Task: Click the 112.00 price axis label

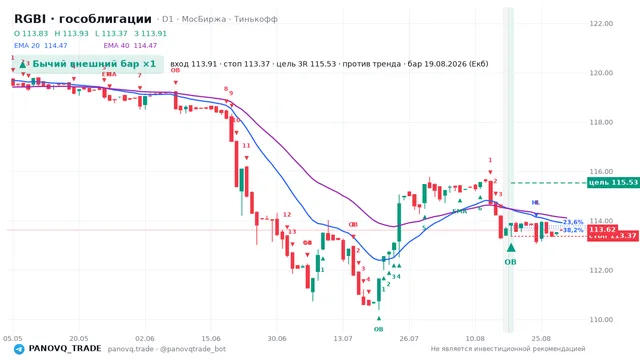Action: click(x=601, y=270)
